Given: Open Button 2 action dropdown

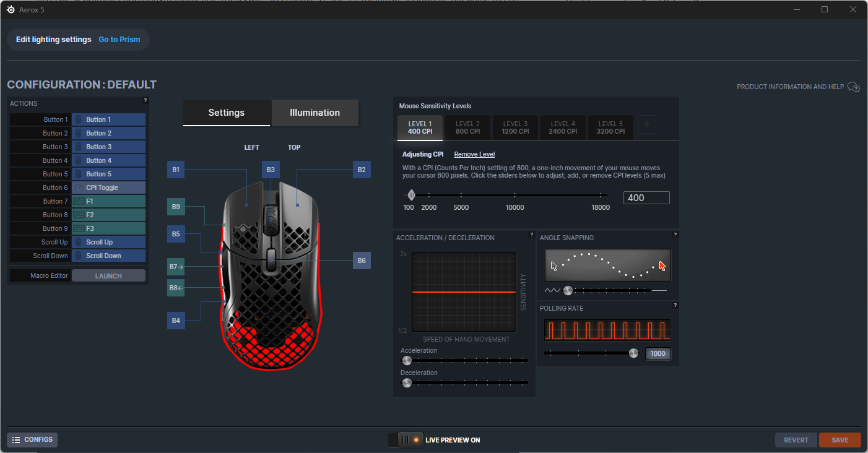Looking at the screenshot, I should [x=108, y=133].
